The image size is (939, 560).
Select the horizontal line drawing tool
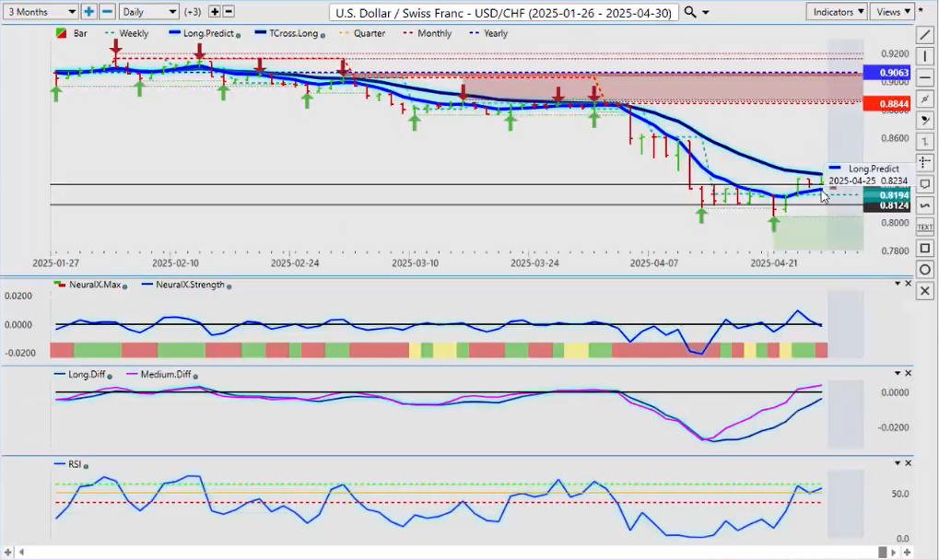[x=925, y=78]
